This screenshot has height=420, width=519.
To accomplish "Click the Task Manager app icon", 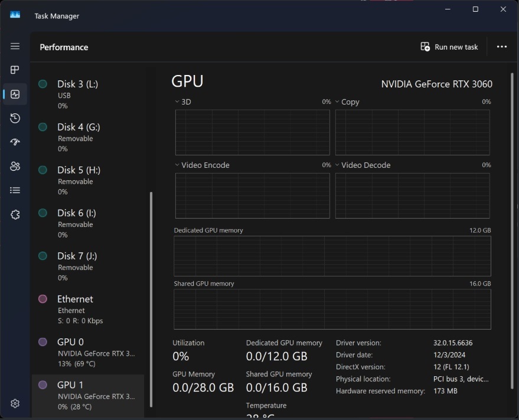I will click(15, 15).
